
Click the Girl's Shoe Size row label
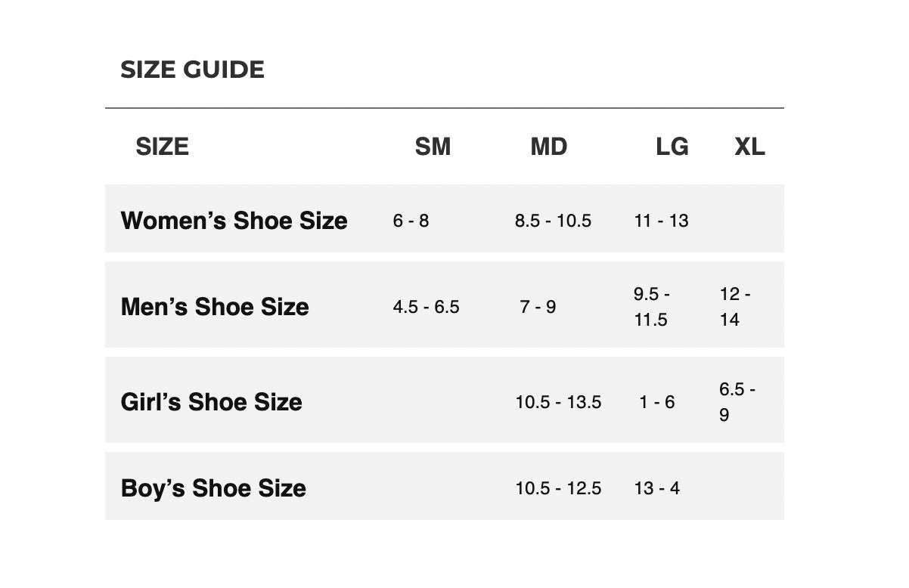[211, 402]
